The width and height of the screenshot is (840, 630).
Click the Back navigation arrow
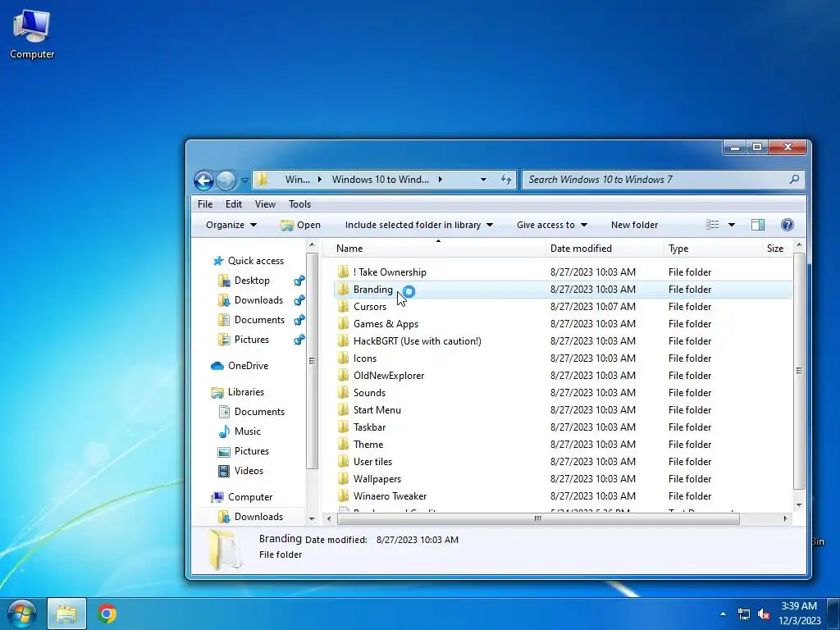pyautogui.click(x=203, y=180)
